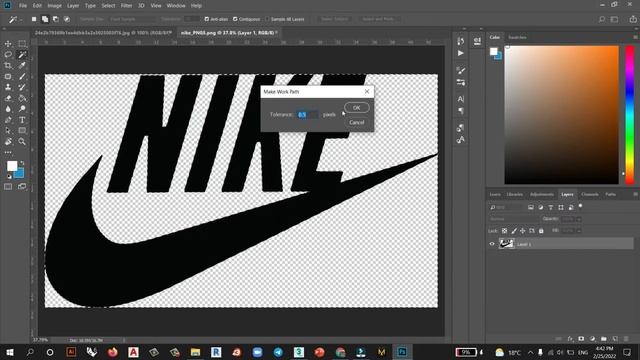Open the Color panel options menu

[x=636, y=37]
